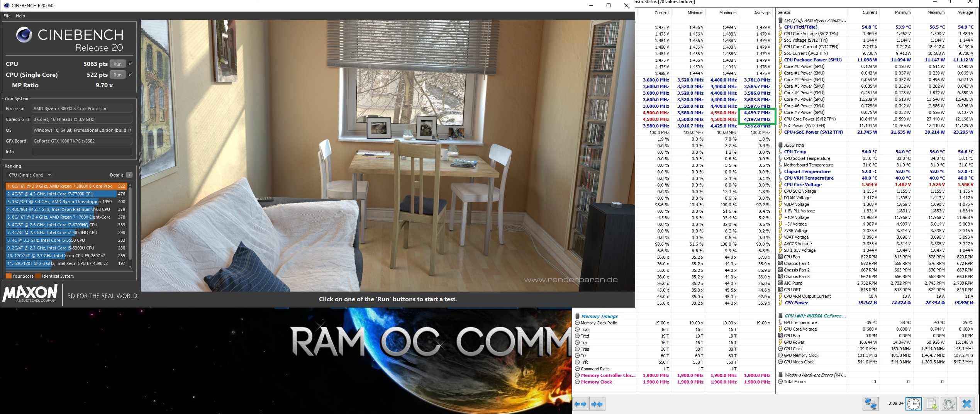
Task: Select the GPU Temperature sensor row
Action: tap(876, 322)
